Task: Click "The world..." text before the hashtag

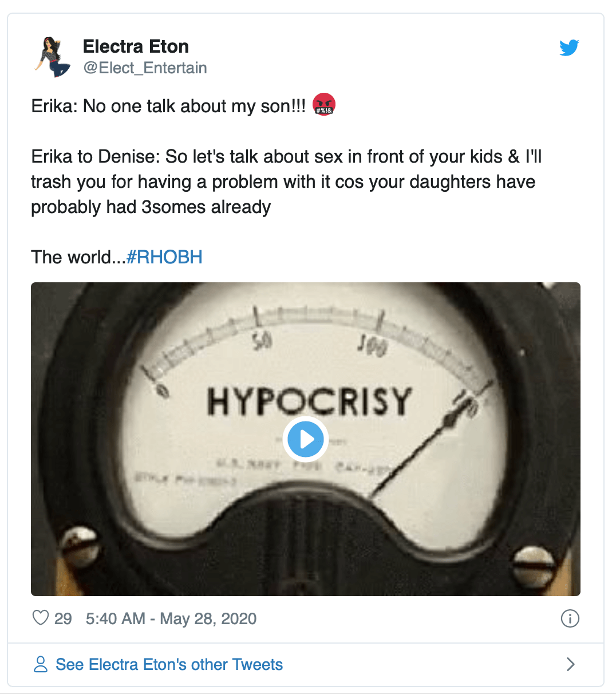Action: click(x=78, y=257)
